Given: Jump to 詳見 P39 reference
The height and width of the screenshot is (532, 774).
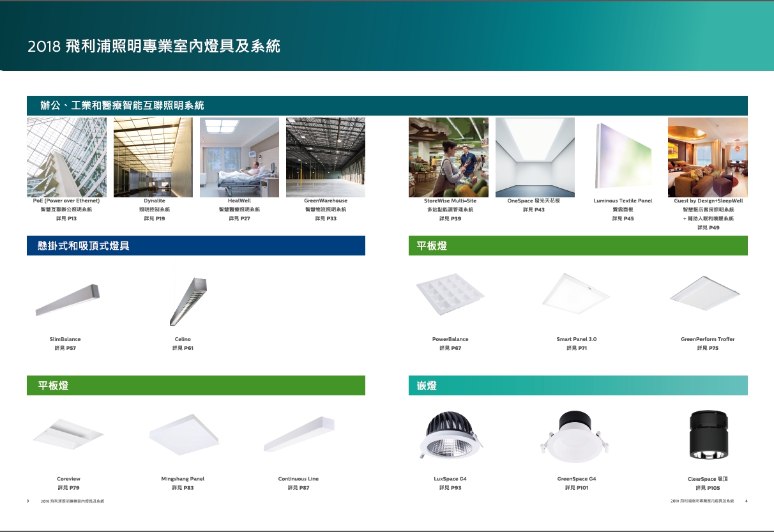Looking at the screenshot, I should pos(450,218).
